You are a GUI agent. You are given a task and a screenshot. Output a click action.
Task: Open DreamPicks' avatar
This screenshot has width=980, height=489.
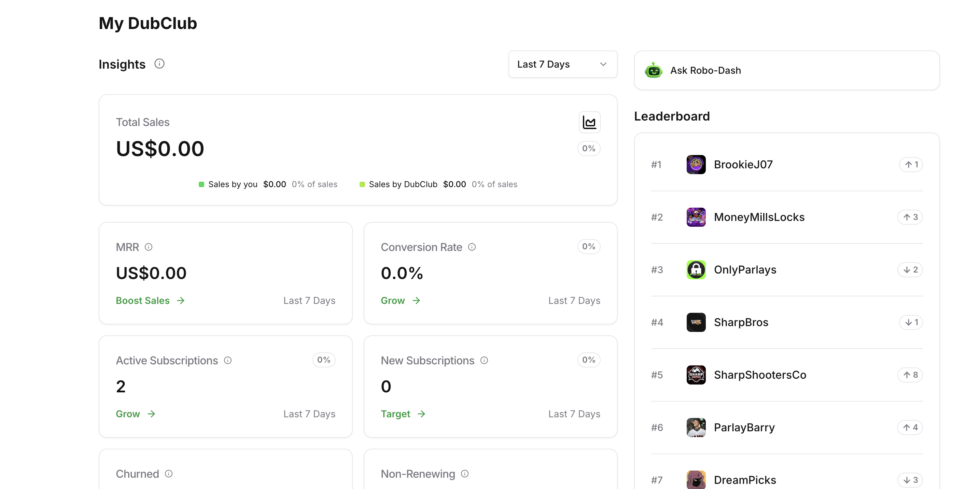coord(696,480)
